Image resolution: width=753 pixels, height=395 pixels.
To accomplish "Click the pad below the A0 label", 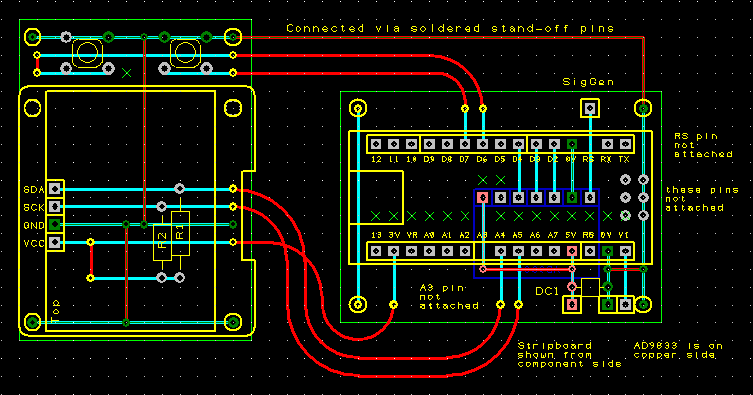I will tap(429, 251).
